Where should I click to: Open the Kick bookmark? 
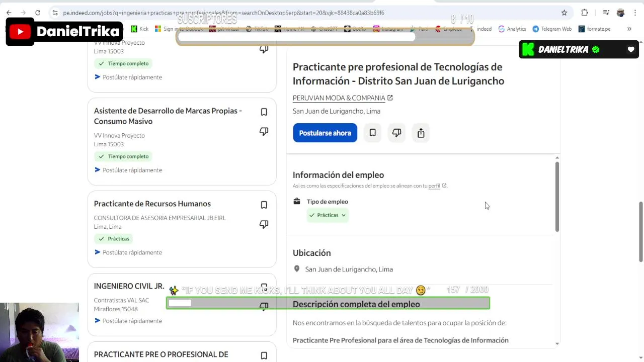coord(139,29)
